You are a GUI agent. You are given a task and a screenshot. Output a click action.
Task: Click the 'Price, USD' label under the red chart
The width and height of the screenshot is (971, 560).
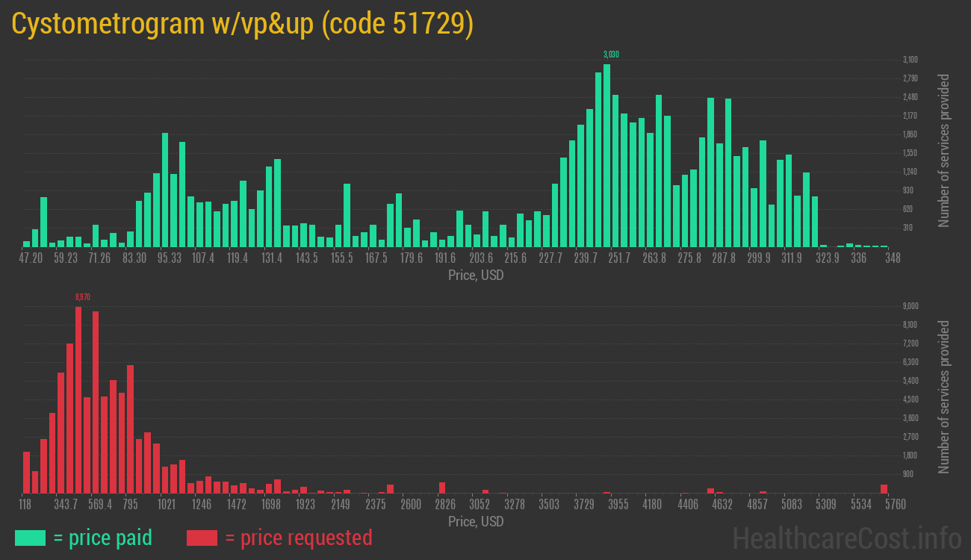click(x=476, y=521)
